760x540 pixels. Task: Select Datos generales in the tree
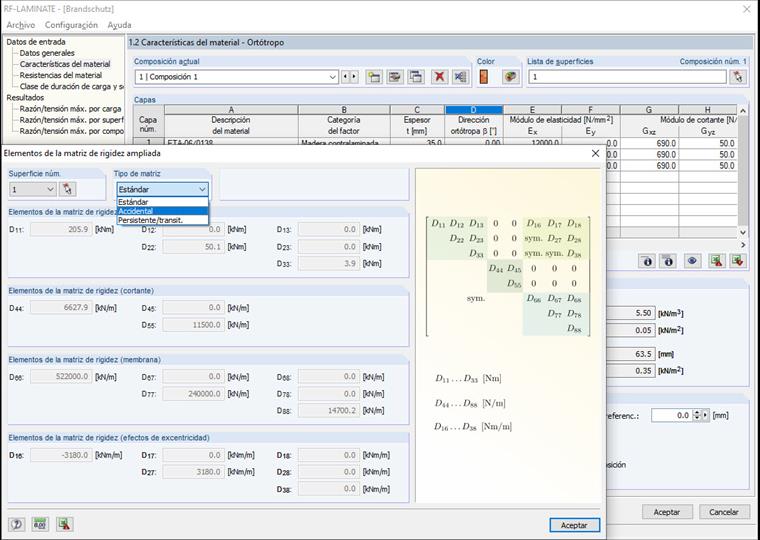coord(47,53)
